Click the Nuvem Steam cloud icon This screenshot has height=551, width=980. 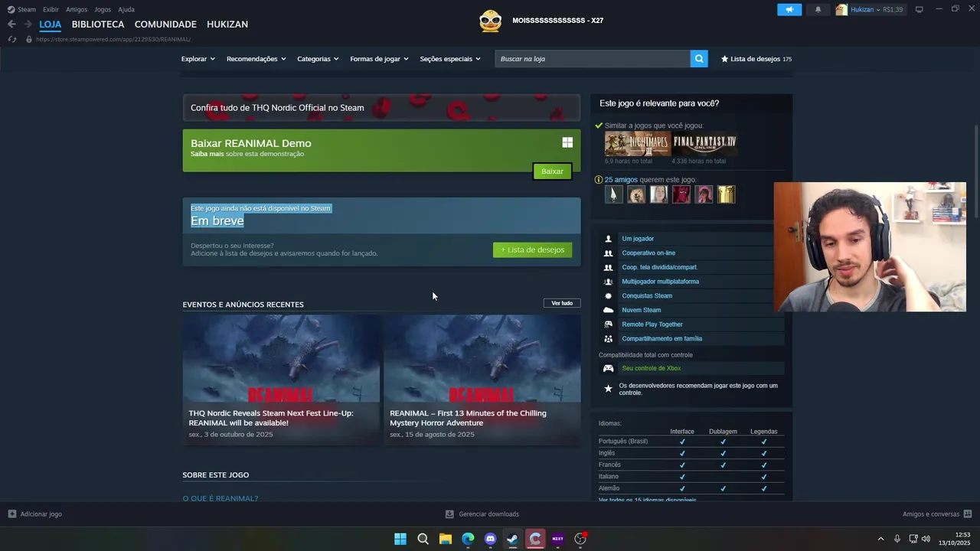(x=608, y=310)
